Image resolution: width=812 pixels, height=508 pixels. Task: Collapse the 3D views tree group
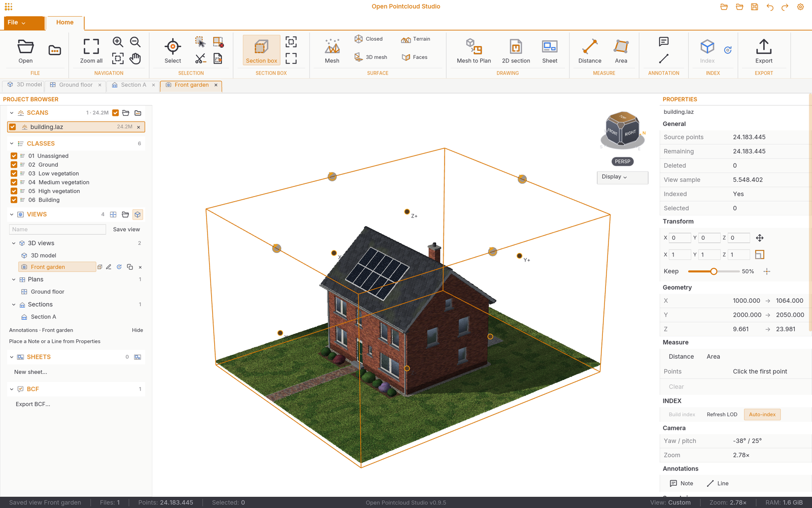pos(14,243)
